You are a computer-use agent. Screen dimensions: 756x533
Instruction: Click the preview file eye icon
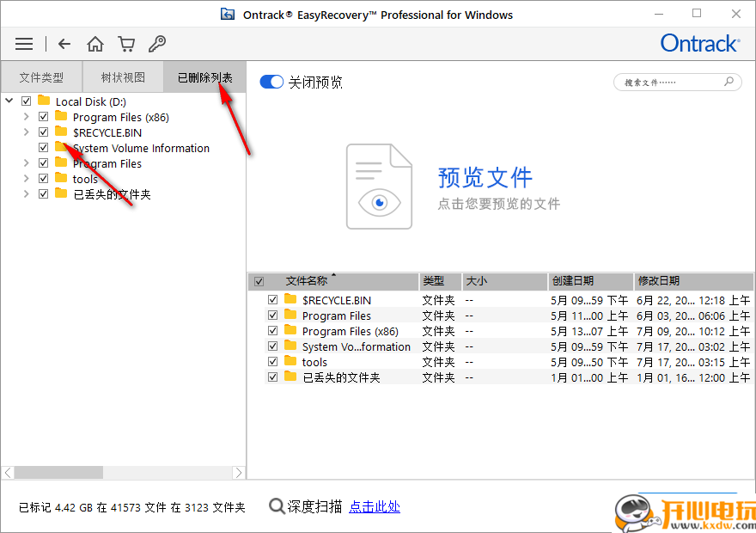click(x=379, y=201)
